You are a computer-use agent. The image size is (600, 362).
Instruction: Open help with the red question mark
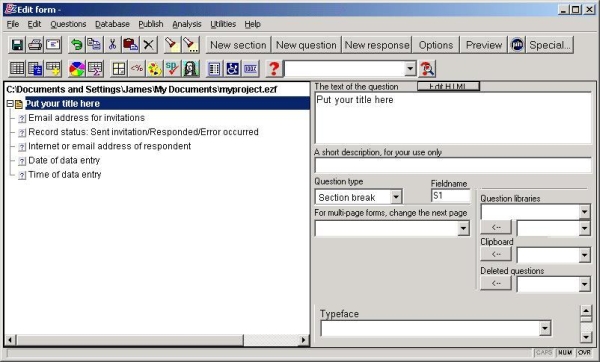coord(274,69)
